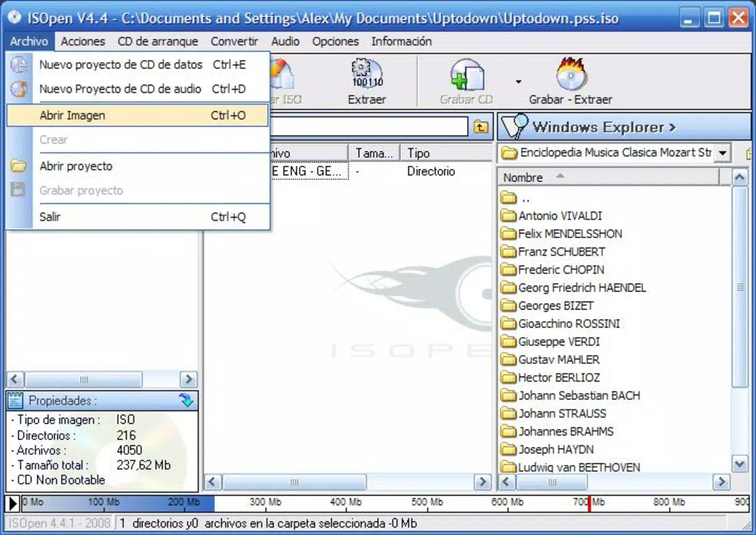Open the Grabar CD dropdown arrow

[x=518, y=82]
